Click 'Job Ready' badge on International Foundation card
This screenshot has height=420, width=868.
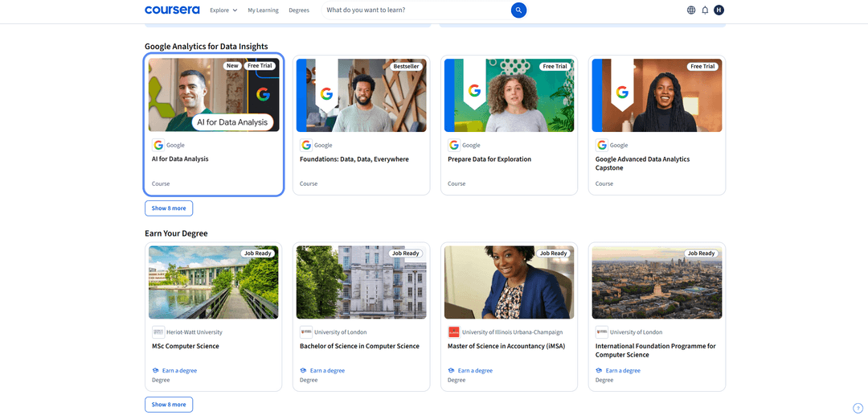click(x=702, y=253)
